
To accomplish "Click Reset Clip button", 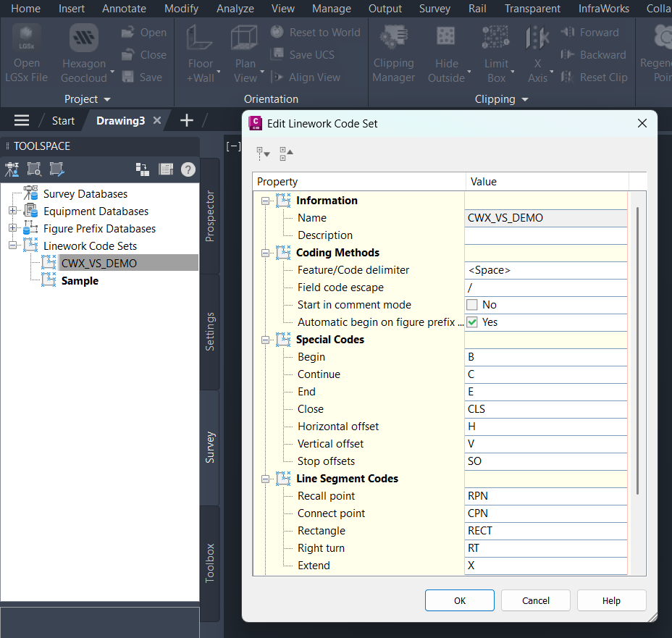I will tap(595, 77).
